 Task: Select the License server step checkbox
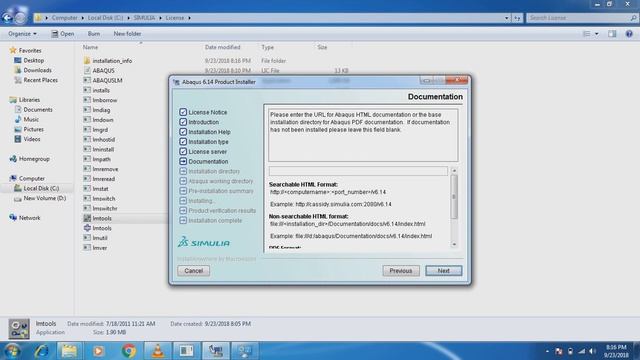(x=183, y=151)
